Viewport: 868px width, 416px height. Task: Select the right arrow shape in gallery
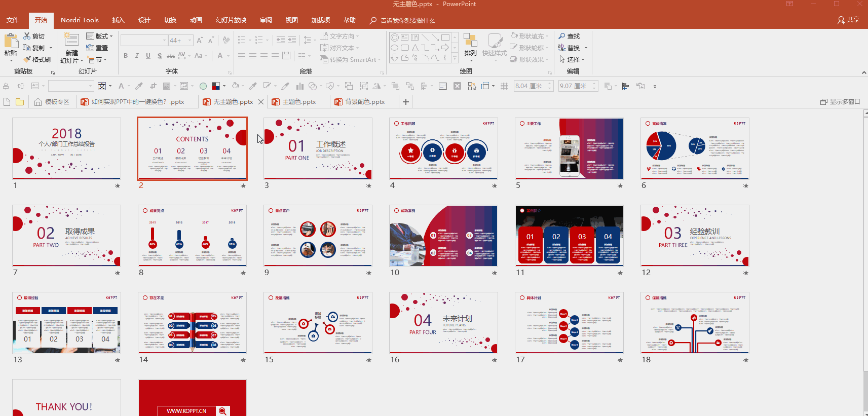point(445,48)
